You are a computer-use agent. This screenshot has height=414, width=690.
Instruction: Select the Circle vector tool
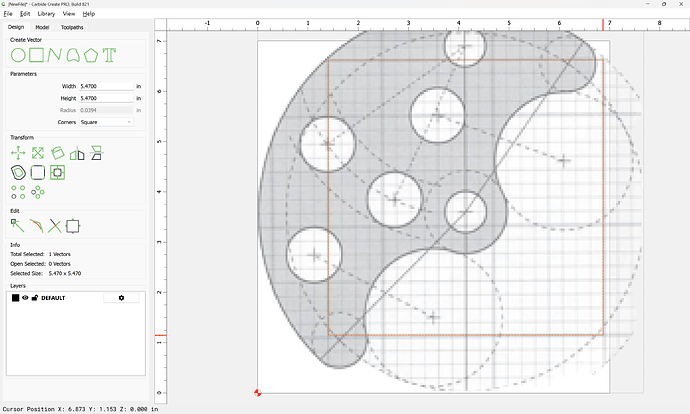click(18, 55)
